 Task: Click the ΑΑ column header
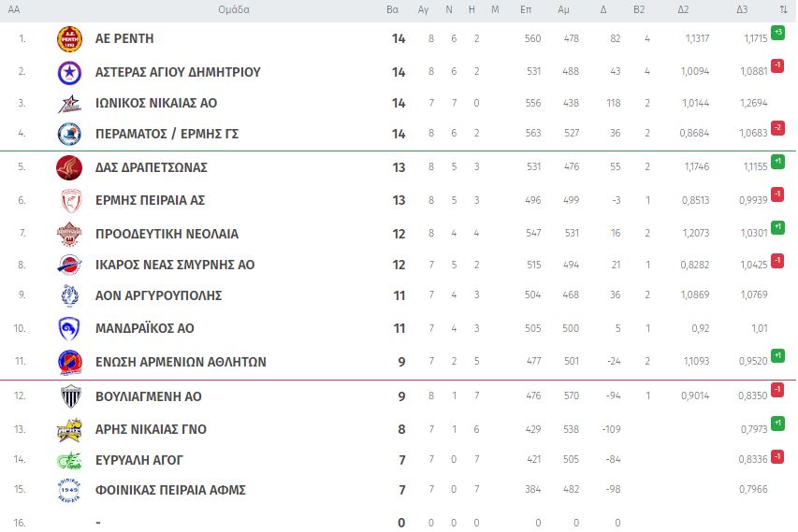pos(14,9)
